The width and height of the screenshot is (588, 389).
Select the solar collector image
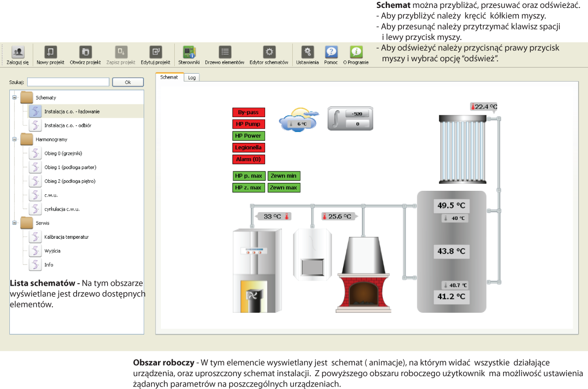[463, 149]
